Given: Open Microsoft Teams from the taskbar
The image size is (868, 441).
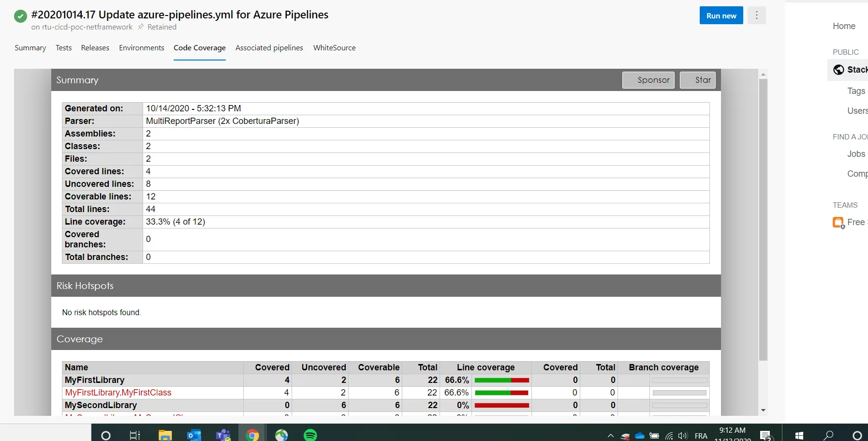Looking at the screenshot, I should (x=223, y=435).
